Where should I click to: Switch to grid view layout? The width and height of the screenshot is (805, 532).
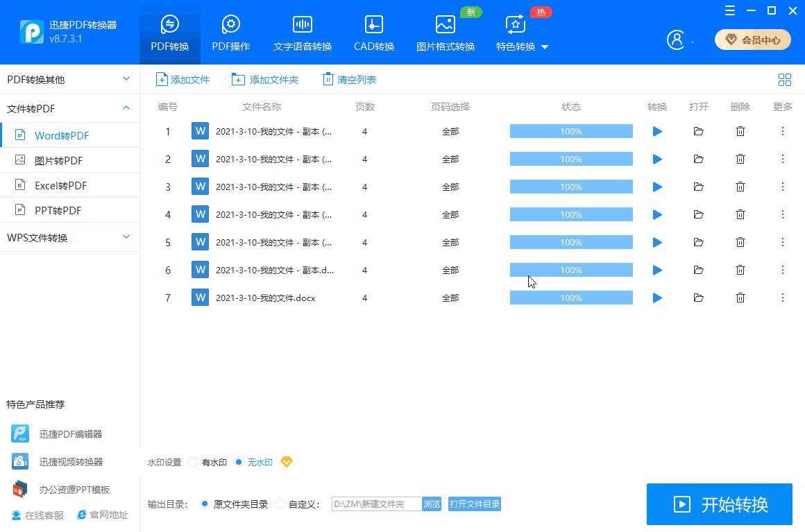click(784, 79)
